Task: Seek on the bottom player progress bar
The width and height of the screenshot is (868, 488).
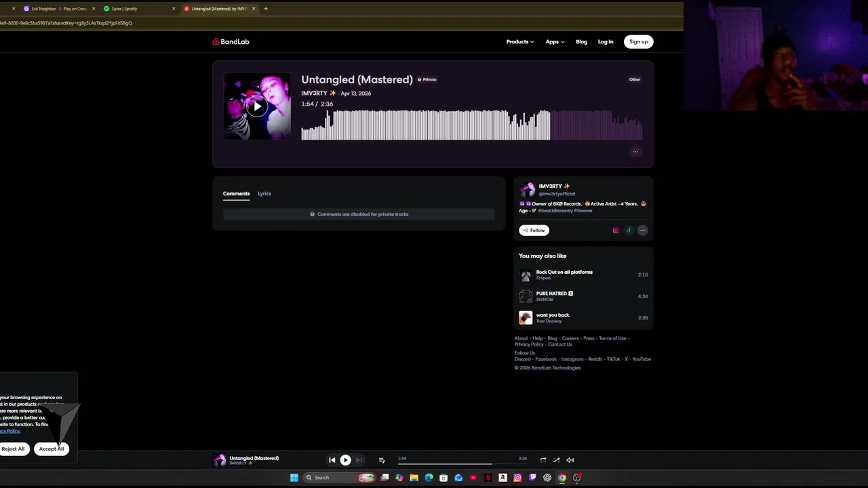Action: pyautogui.click(x=462, y=464)
